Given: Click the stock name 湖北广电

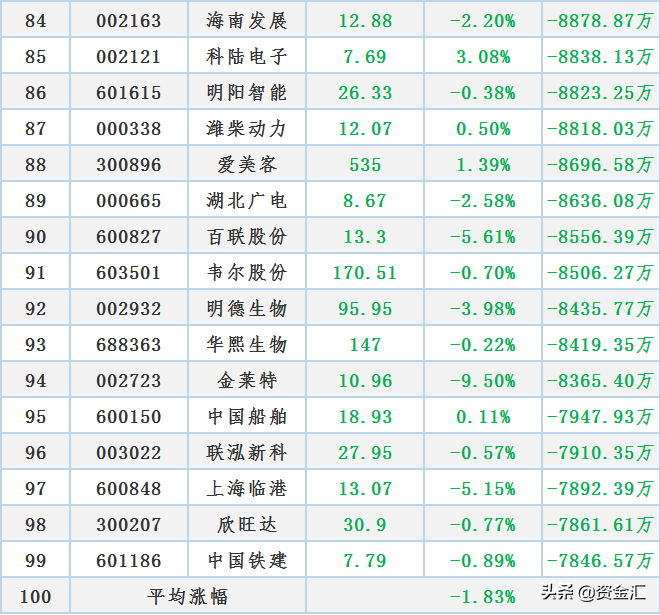Looking at the screenshot, I should (247, 201).
